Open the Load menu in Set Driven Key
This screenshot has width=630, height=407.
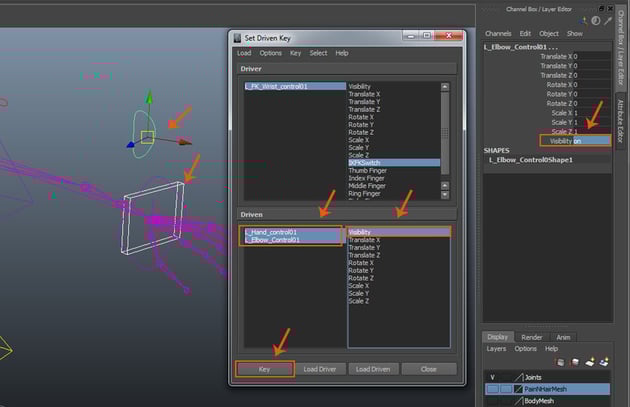click(x=244, y=53)
